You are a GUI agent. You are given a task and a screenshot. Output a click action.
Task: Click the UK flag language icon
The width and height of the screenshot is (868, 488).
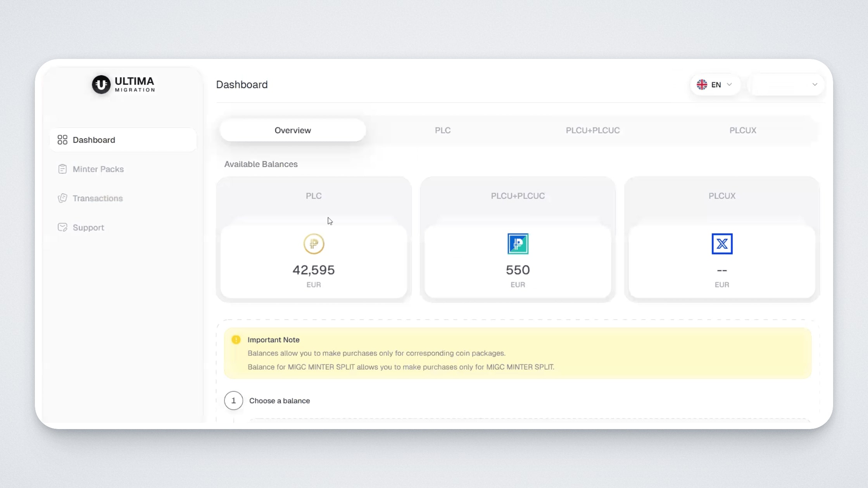[x=702, y=84]
